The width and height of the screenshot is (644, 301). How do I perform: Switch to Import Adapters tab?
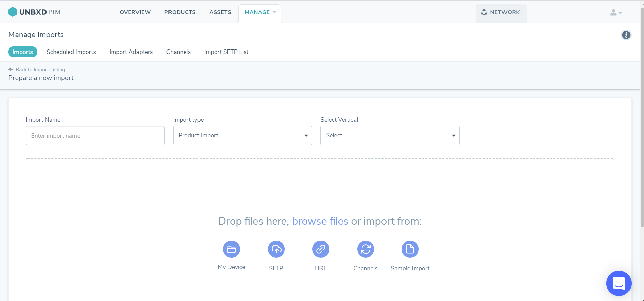tap(131, 52)
